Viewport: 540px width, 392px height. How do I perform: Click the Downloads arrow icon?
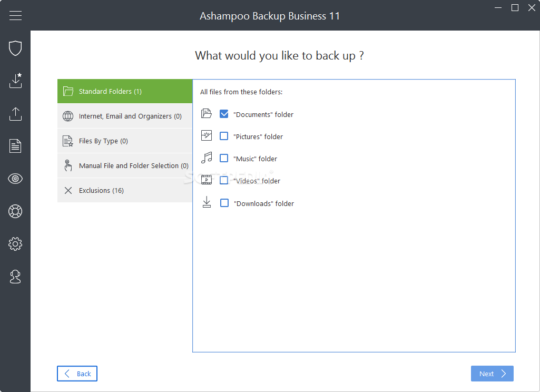pyautogui.click(x=207, y=202)
